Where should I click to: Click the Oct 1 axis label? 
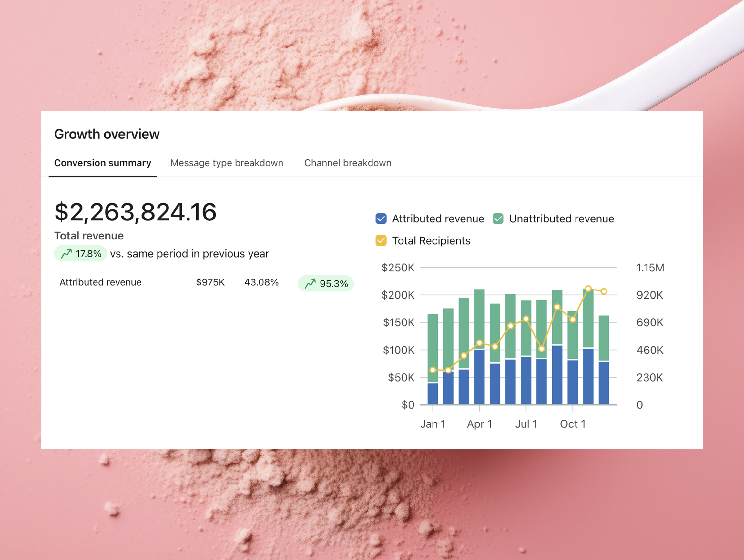[x=573, y=424]
